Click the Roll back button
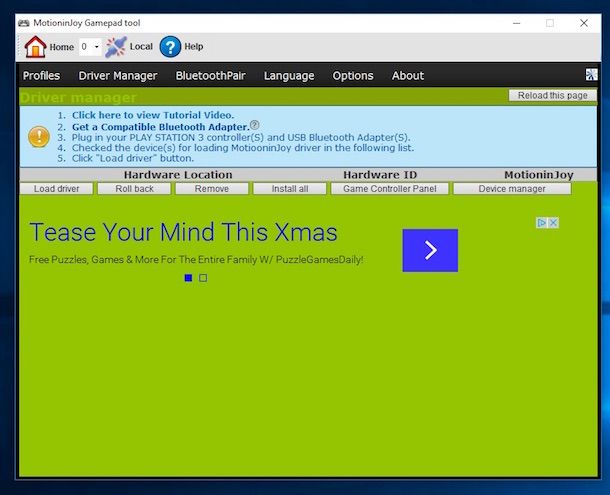610x495 pixels. coord(134,189)
